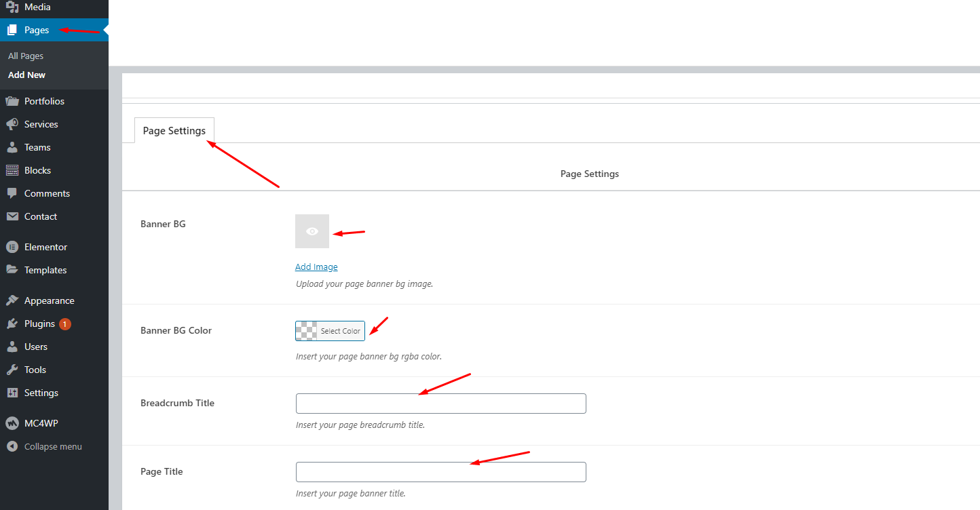Click the Contact envelope icon
Image resolution: width=980 pixels, height=510 pixels.
tap(12, 216)
